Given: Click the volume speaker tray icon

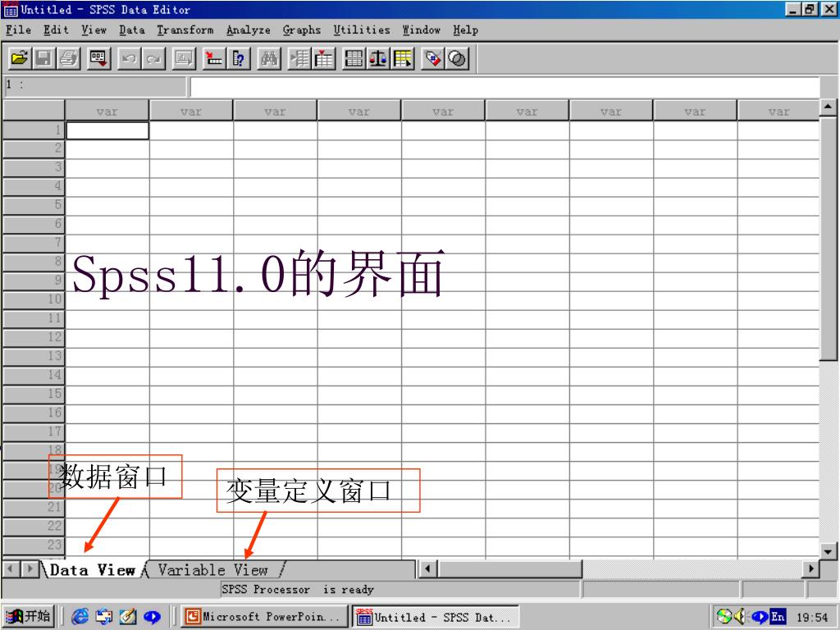Looking at the screenshot, I should click(x=741, y=617).
